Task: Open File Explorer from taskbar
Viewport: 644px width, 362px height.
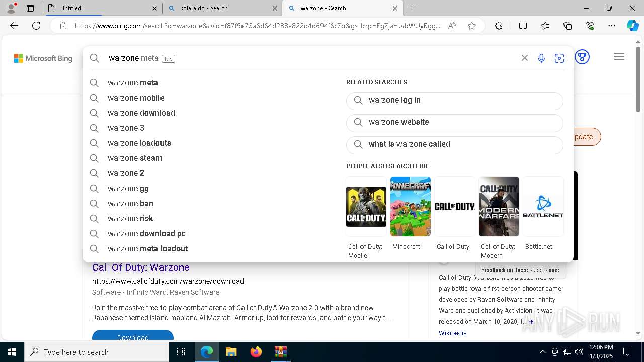Action: (231, 352)
